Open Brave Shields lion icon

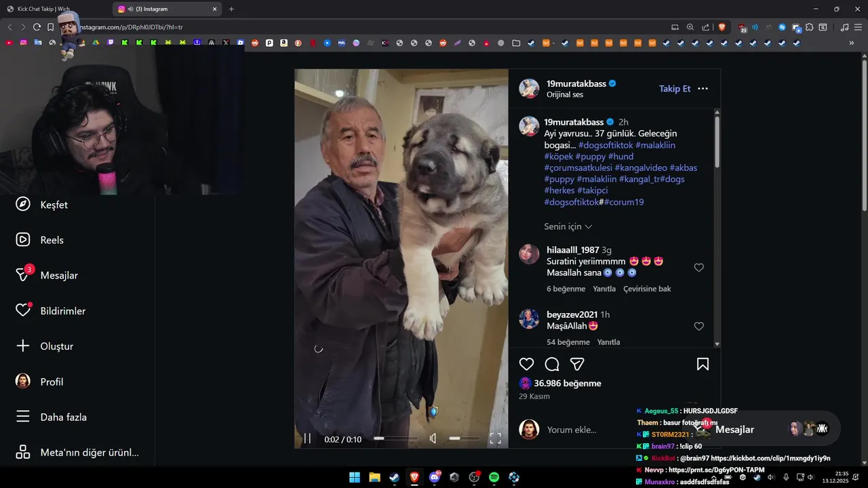click(722, 27)
